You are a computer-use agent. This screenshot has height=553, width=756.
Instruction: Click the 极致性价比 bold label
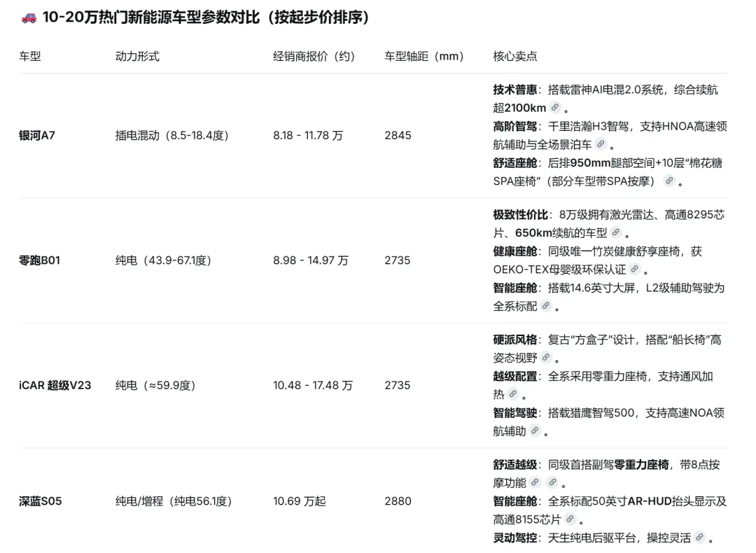521,214
